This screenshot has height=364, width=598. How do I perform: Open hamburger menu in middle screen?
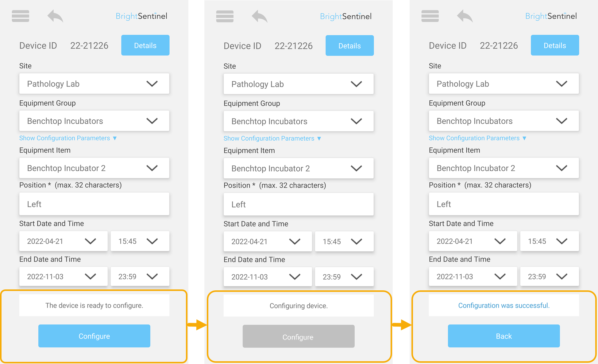225,16
